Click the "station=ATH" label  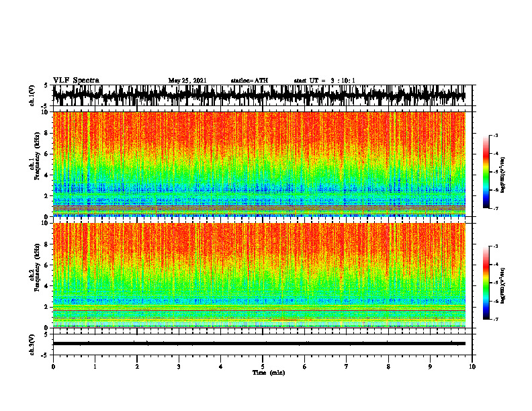tap(249, 81)
